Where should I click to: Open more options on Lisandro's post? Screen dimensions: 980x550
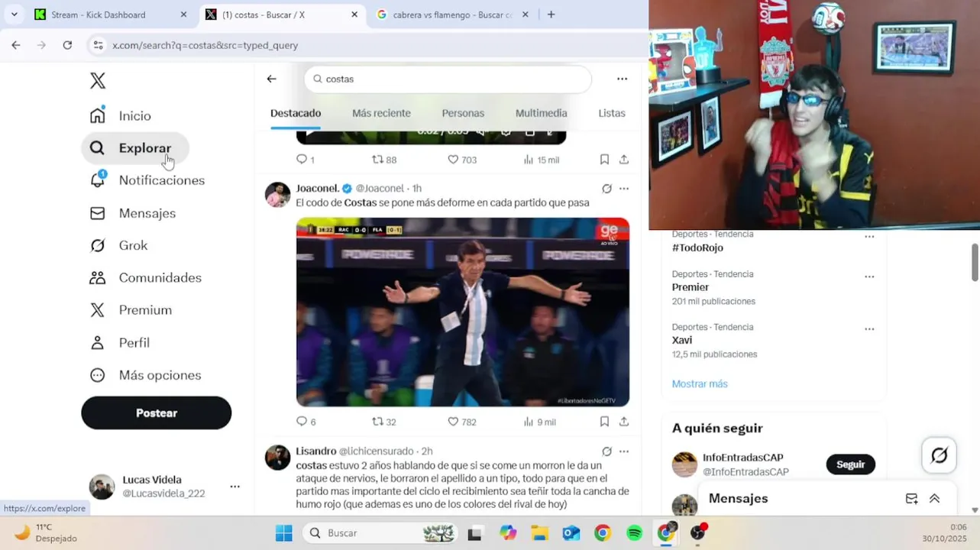pos(624,451)
